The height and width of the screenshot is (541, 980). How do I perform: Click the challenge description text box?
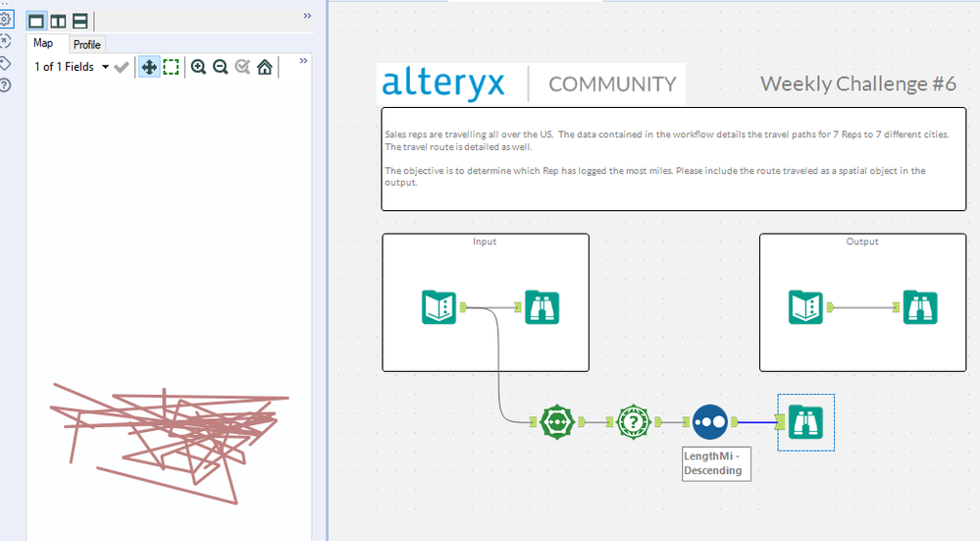(674, 159)
